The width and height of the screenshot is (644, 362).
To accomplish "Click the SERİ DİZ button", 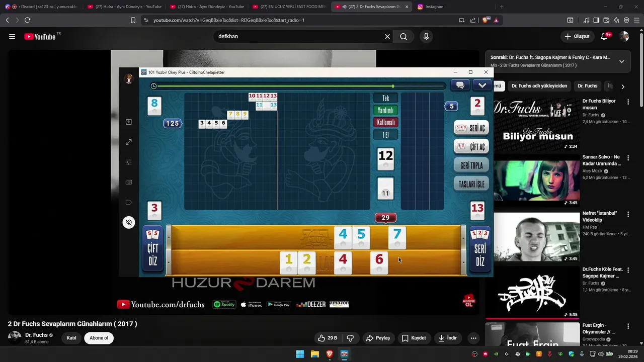I will (480, 248).
